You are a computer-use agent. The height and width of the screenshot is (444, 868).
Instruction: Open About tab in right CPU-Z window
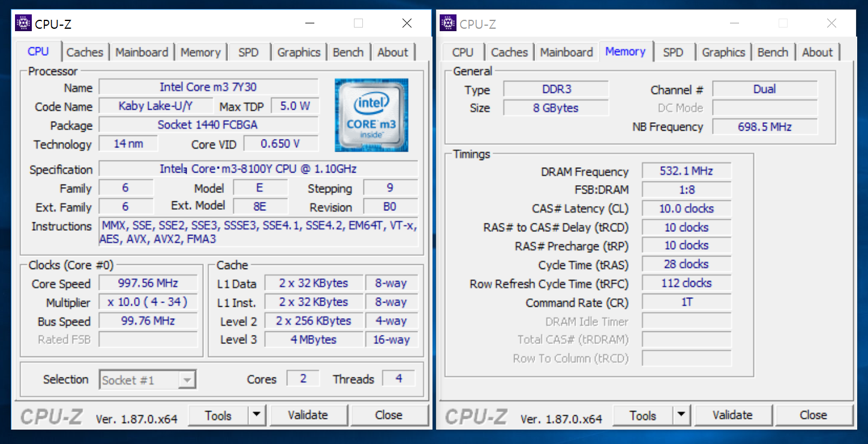pyautogui.click(x=817, y=52)
